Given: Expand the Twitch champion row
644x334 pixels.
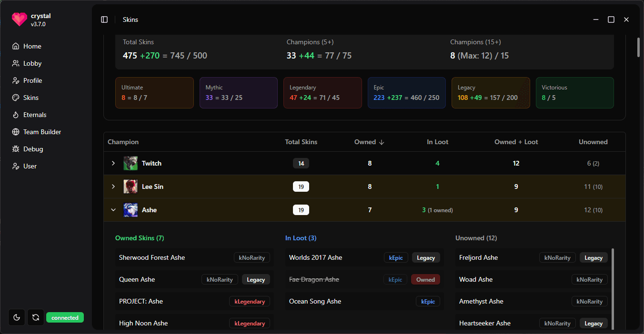Looking at the screenshot, I should tap(113, 163).
